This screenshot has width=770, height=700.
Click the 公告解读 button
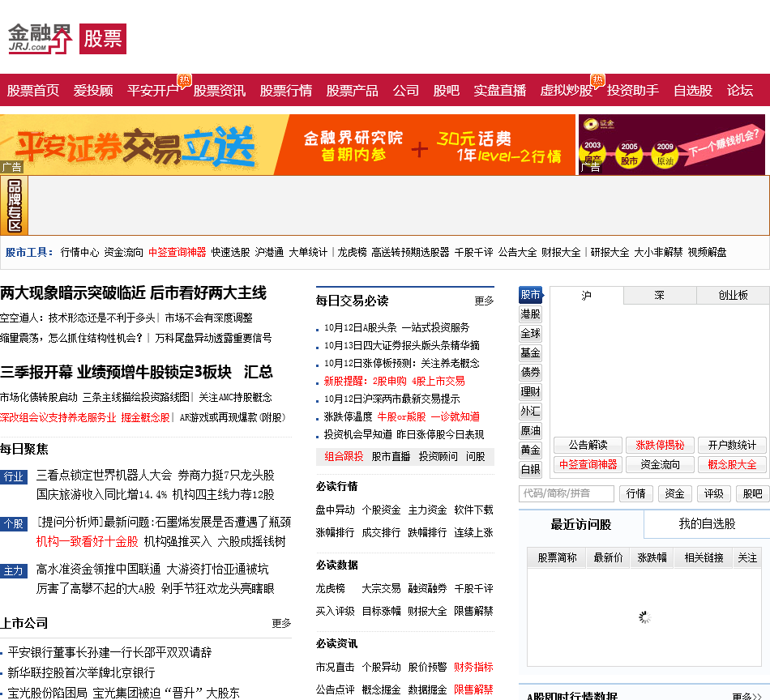pyautogui.click(x=588, y=446)
